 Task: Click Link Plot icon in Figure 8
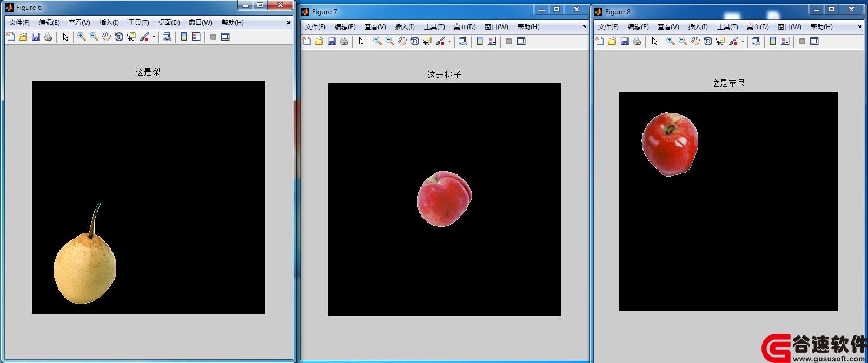[756, 41]
